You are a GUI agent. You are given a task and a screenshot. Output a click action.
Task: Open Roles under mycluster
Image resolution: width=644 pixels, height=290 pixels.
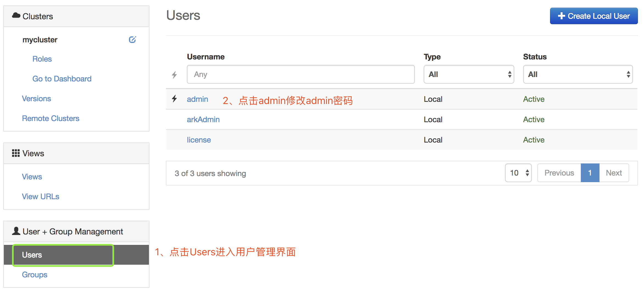[42, 59]
